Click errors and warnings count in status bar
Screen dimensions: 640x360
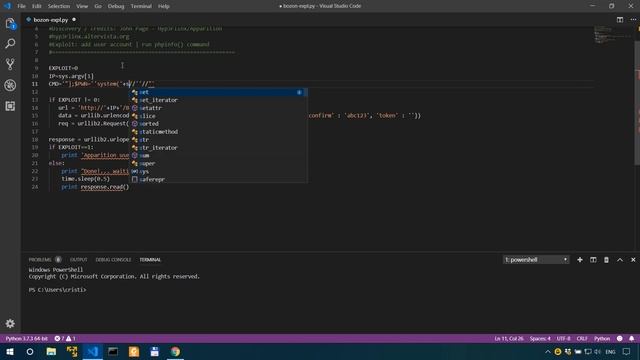65,338
